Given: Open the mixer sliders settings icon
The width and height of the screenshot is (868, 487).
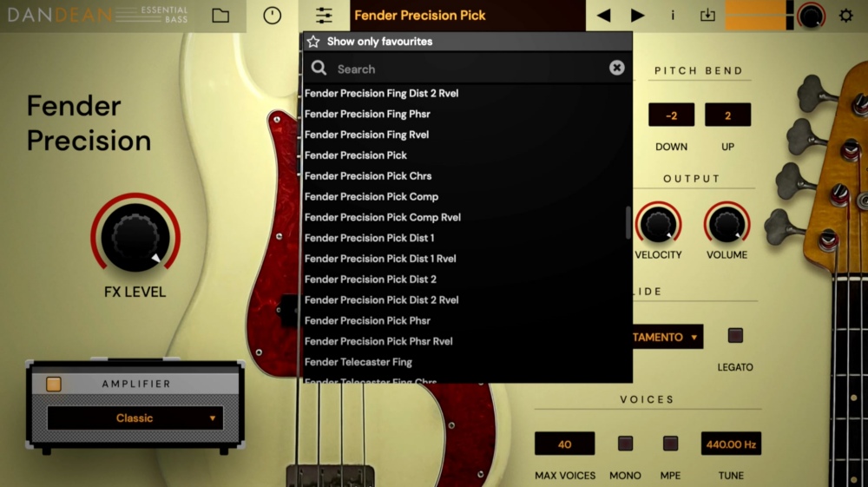Looking at the screenshot, I should 324,16.
